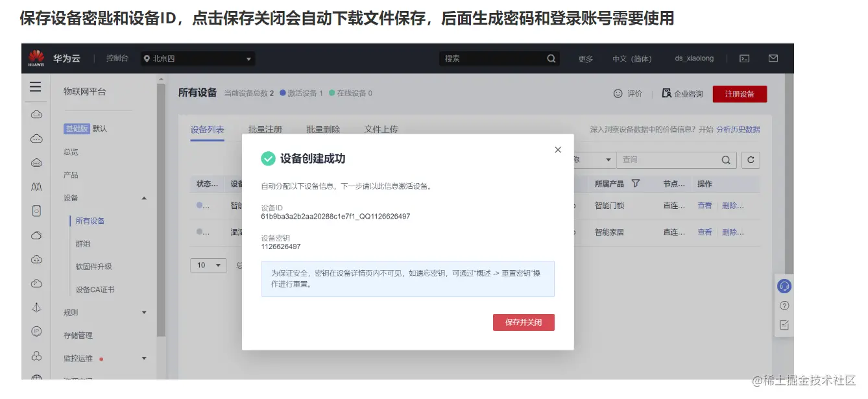The height and width of the screenshot is (399, 868).
Task: Click the M-shaped service icon in left rail
Action: [x=36, y=187]
